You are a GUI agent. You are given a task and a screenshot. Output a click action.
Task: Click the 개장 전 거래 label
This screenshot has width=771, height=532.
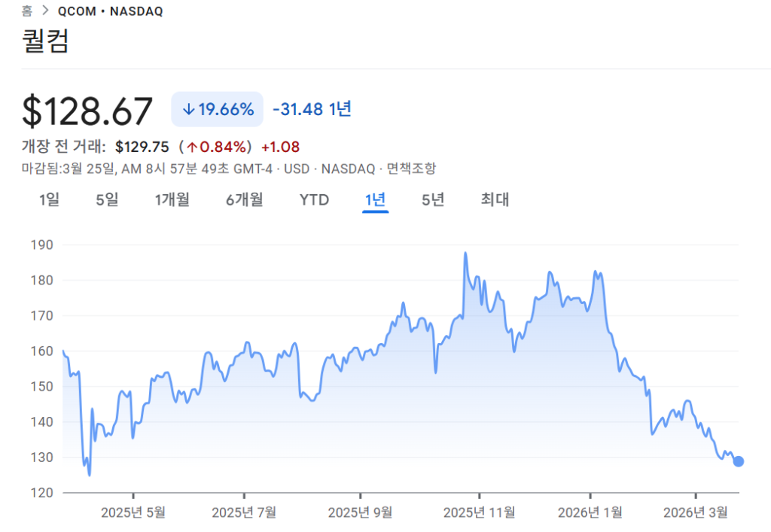coord(63,147)
